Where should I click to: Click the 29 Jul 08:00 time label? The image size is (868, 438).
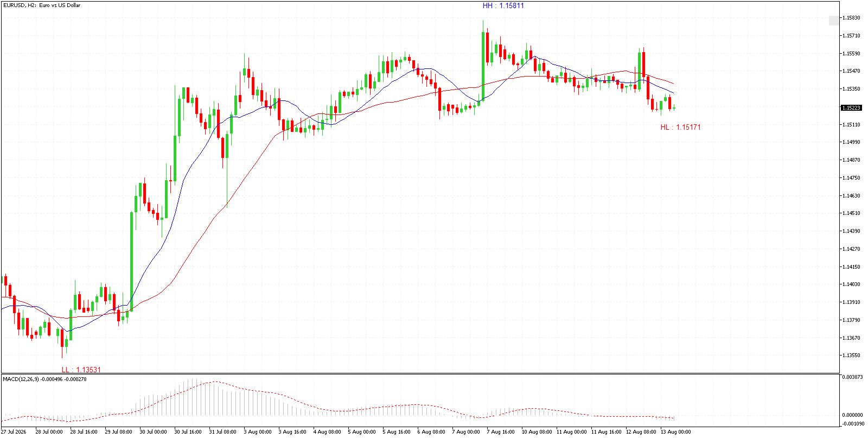pyautogui.click(x=118, y=432)
